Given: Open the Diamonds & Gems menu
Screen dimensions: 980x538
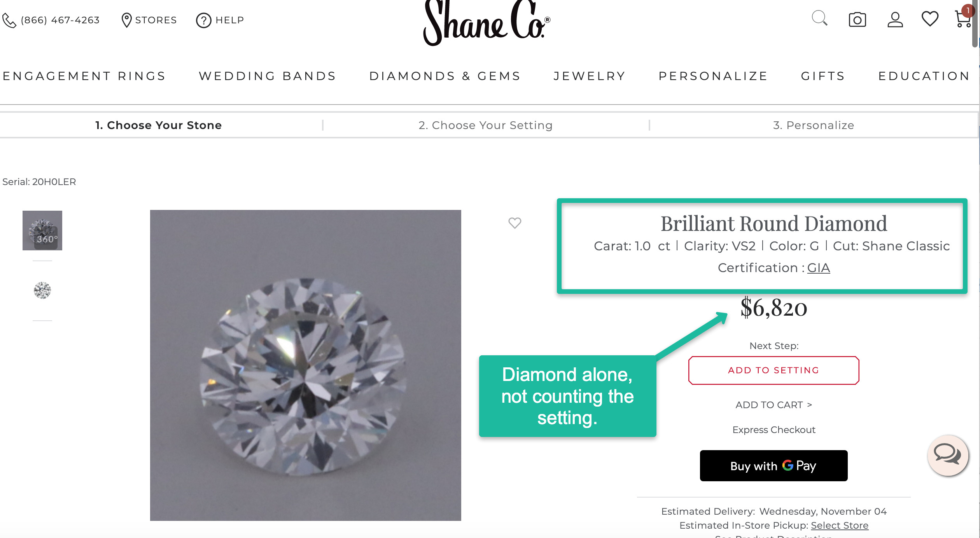Looking at the screenshot, I should tap(445, 76).
